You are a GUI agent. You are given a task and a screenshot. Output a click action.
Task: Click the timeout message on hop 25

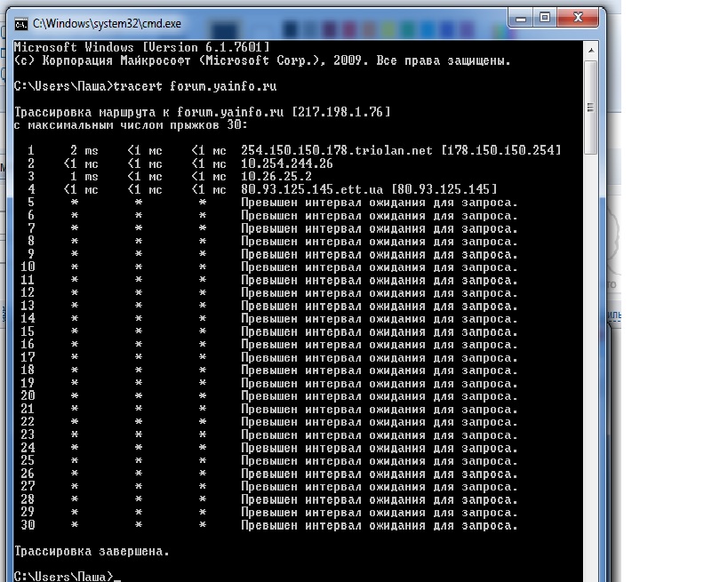[x=379, y=461]
